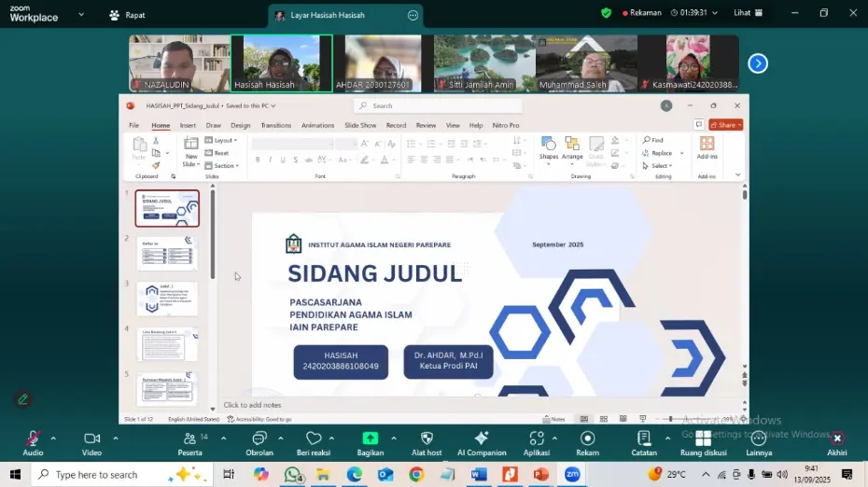Image resolution: width=868 pixels, height=487 pixels.
Task: Open the Aplikasi apps menu
Action: (x=537, y=443)
